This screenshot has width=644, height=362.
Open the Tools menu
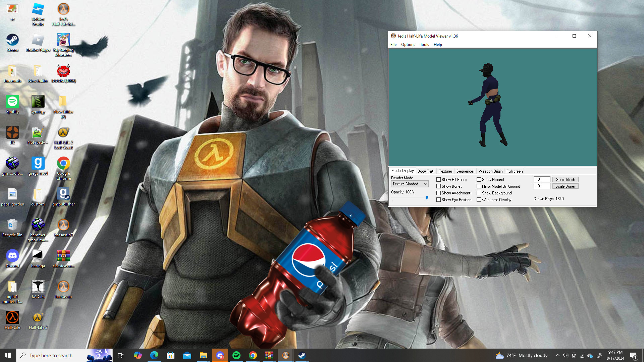(x=424, y=44)
